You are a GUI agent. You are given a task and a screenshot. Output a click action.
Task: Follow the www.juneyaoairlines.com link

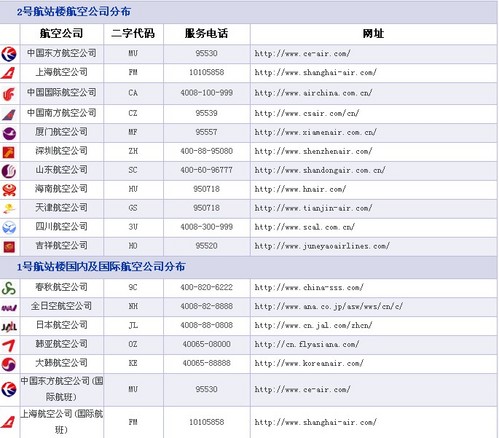[x=322, y=246]
